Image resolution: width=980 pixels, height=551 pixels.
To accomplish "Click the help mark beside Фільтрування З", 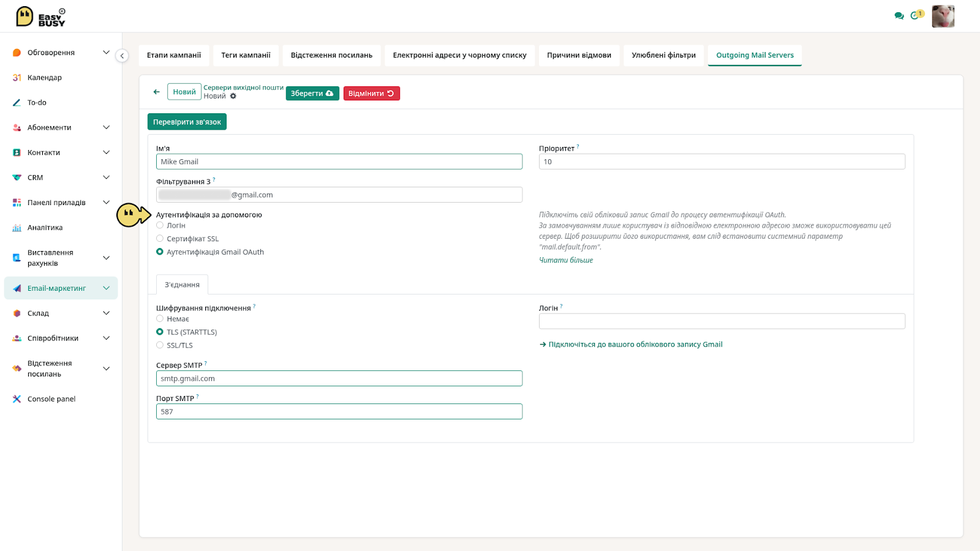I will click(214, 179).
